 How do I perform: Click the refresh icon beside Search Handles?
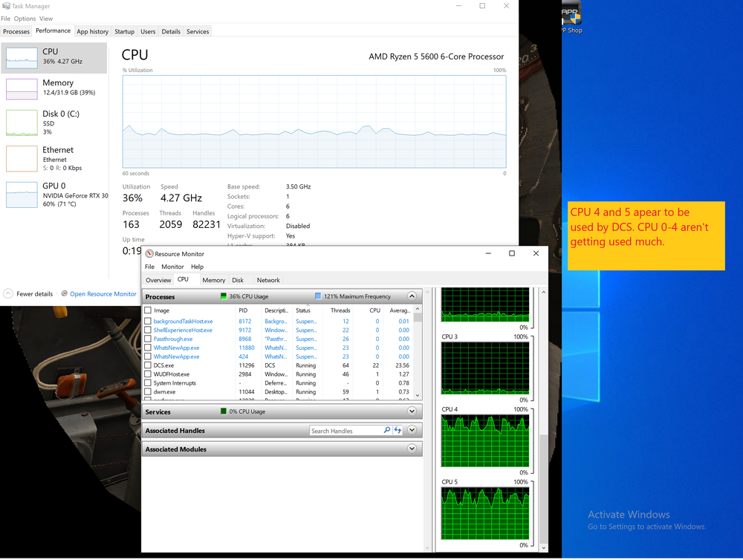tap(398, 430)
